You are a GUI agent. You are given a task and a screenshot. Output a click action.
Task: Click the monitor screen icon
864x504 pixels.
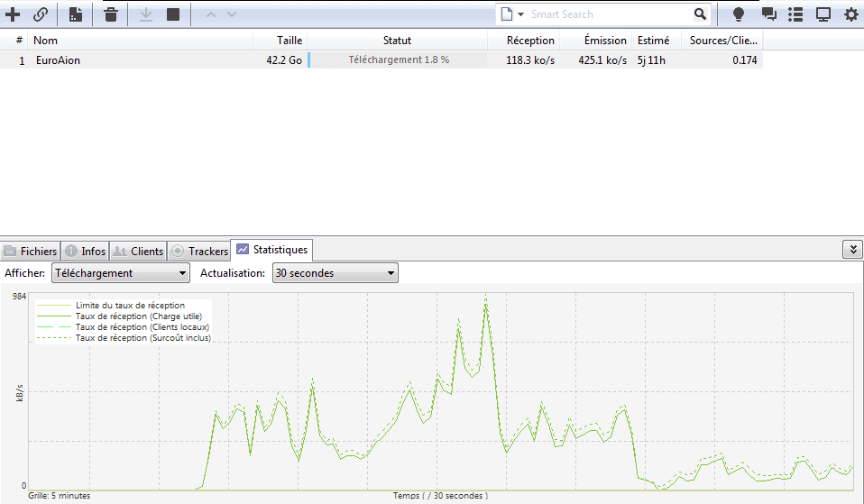click(823, 14)
